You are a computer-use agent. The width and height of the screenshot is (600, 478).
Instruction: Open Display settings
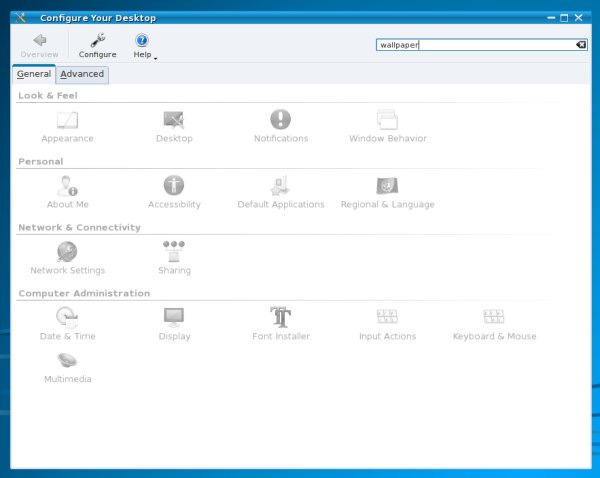pos(174,324)
